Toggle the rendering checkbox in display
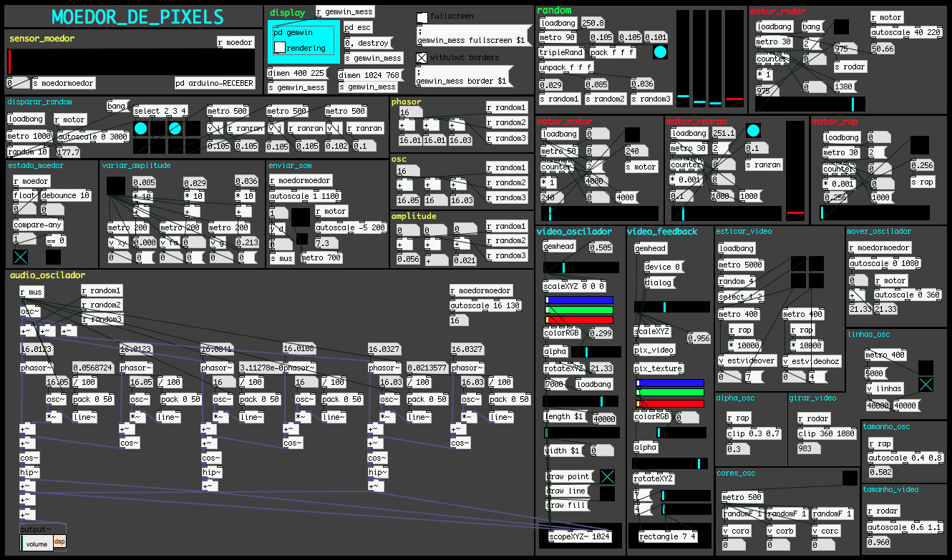 coord(280,47)
